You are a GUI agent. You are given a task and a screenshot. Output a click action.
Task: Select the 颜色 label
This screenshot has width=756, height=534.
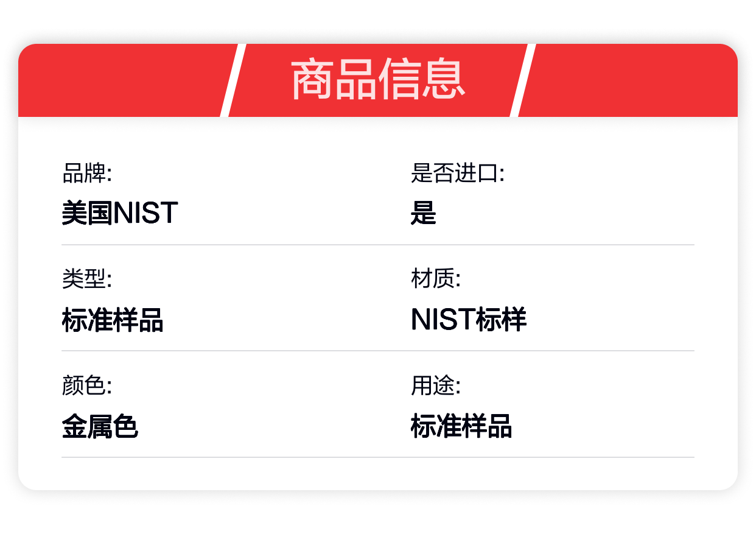[86, 385]
